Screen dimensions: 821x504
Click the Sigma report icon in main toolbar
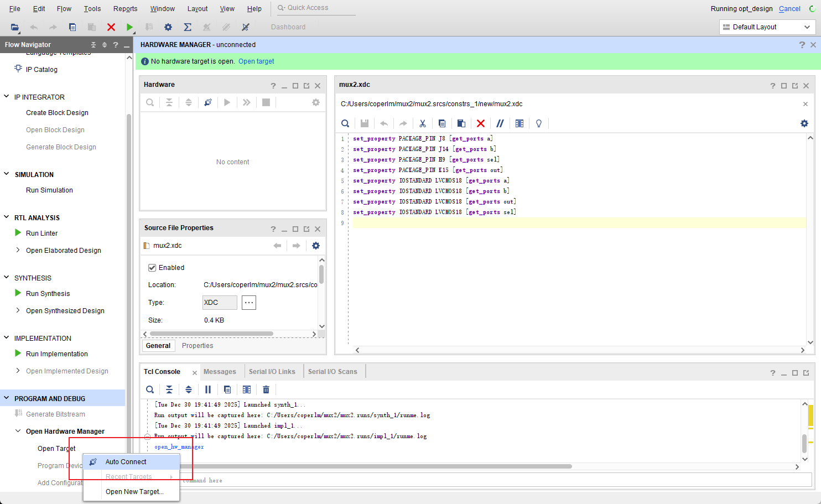[x=188, y=27]
